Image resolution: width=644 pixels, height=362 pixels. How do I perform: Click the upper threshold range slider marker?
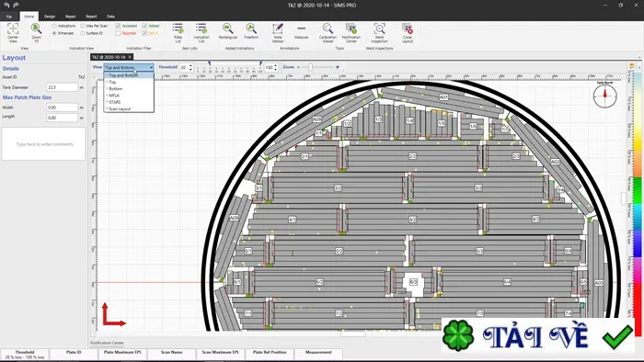point(260,63)
